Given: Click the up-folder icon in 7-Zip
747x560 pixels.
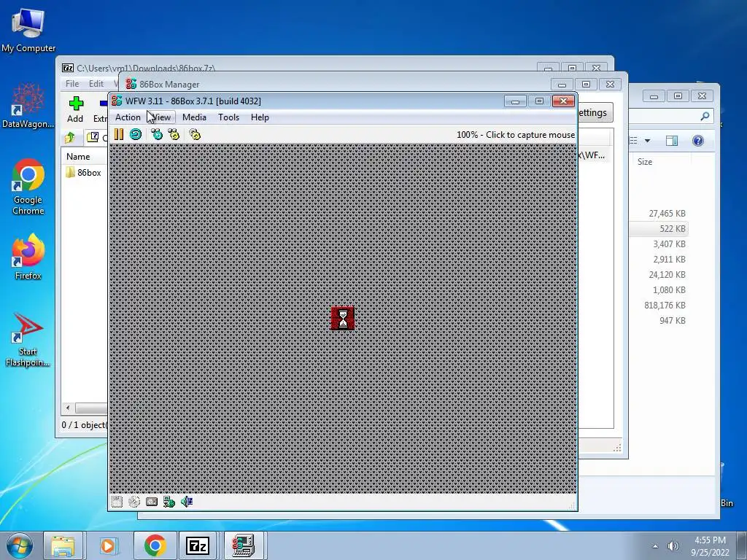Looking at the screenshot, I should pos(70,138).
